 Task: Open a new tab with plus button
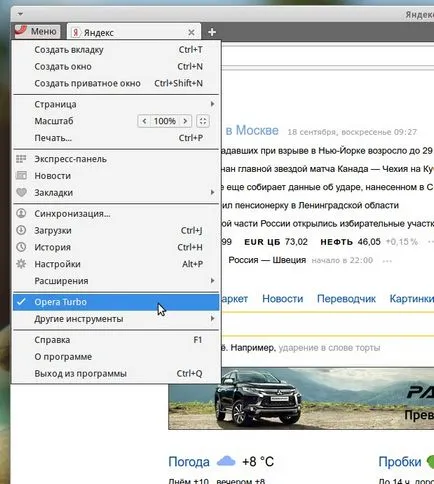click(212, 32)
